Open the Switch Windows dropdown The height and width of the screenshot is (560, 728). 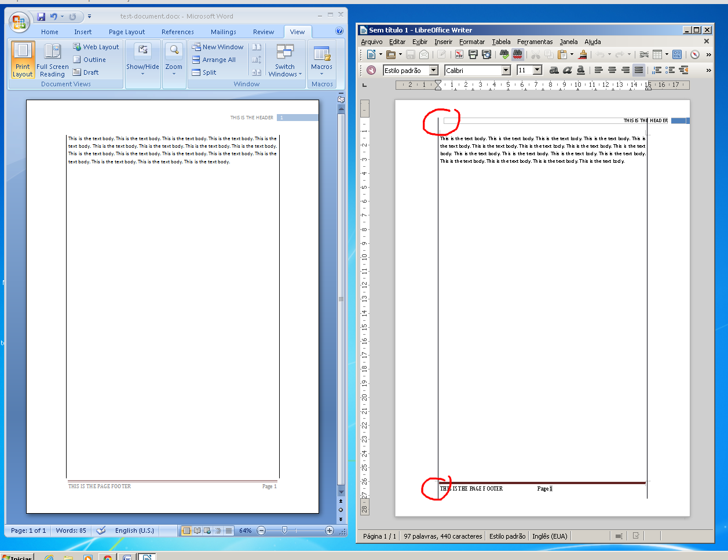[x=284, y=60]
